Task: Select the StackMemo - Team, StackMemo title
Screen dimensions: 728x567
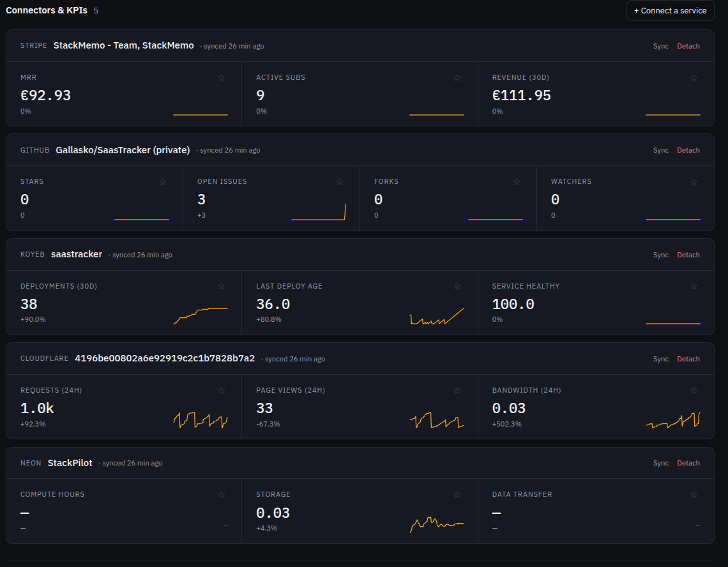Action: (x=123, y=45)
